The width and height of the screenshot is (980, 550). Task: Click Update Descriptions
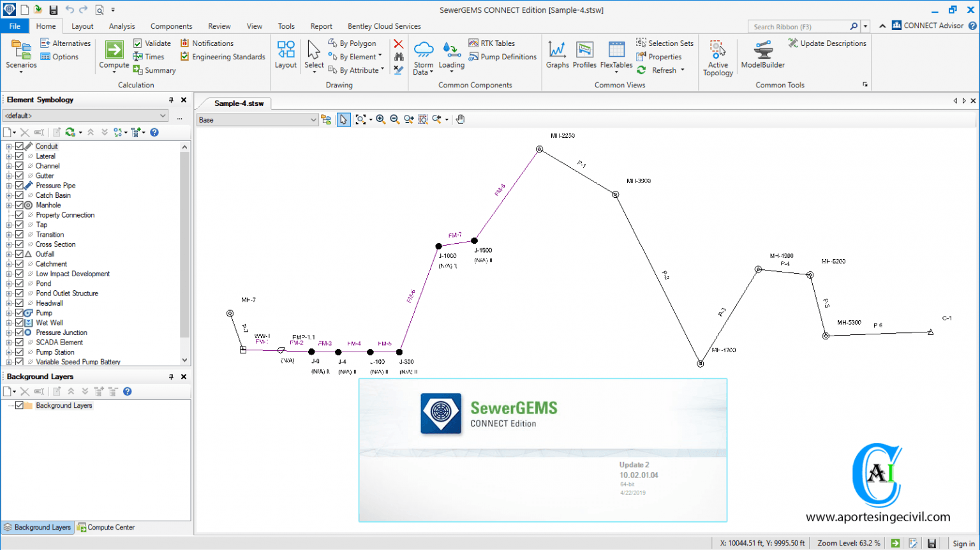coord(827,43)
